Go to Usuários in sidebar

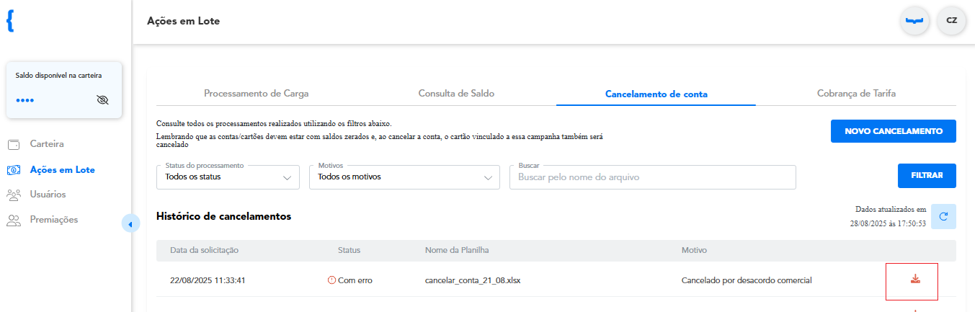click(48, 195)
